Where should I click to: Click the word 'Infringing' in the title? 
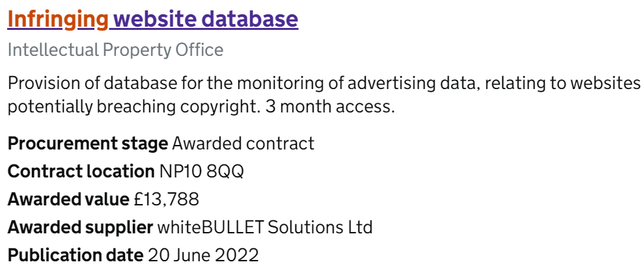point(58,19)
